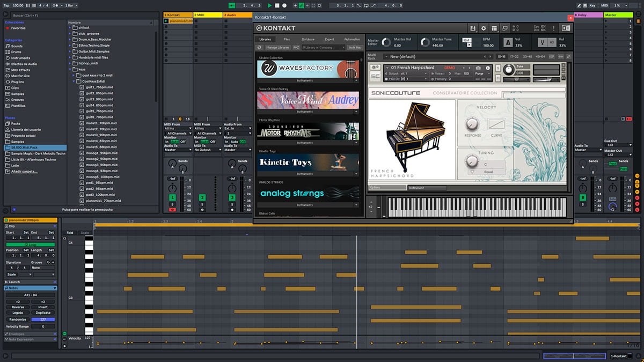Click Kontakt minimized view icon
The height and width of the screenshot is (362, 644).
tap(505, 28)
